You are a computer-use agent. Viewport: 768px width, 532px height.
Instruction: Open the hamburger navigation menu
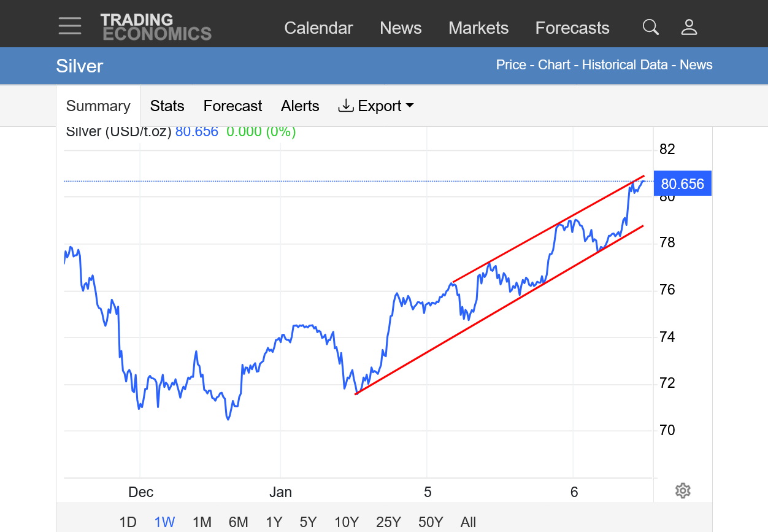[x=70, y=26]
